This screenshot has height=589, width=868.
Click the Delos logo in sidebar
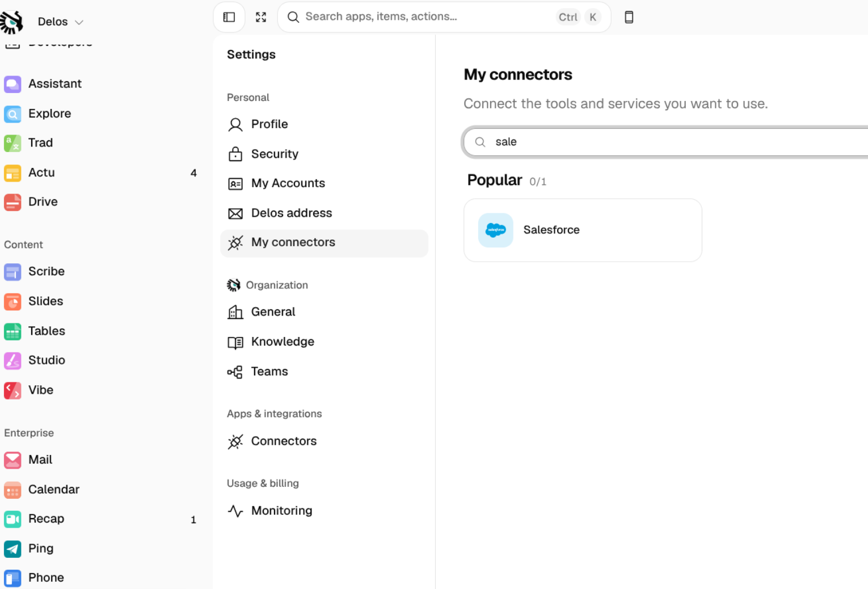(x=11, y=22)
